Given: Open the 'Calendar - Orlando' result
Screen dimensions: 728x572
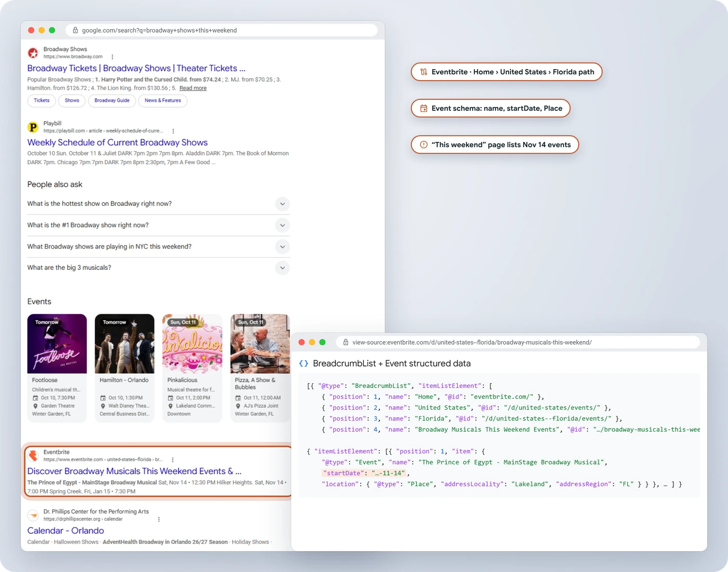Looking at the screenshot, I should 66,530.
